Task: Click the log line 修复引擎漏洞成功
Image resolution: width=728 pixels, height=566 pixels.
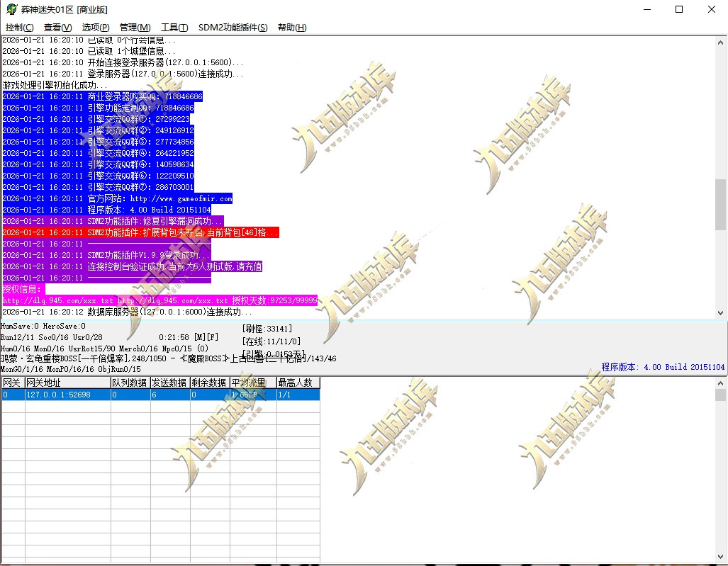Action: click(x=113, y=221)
